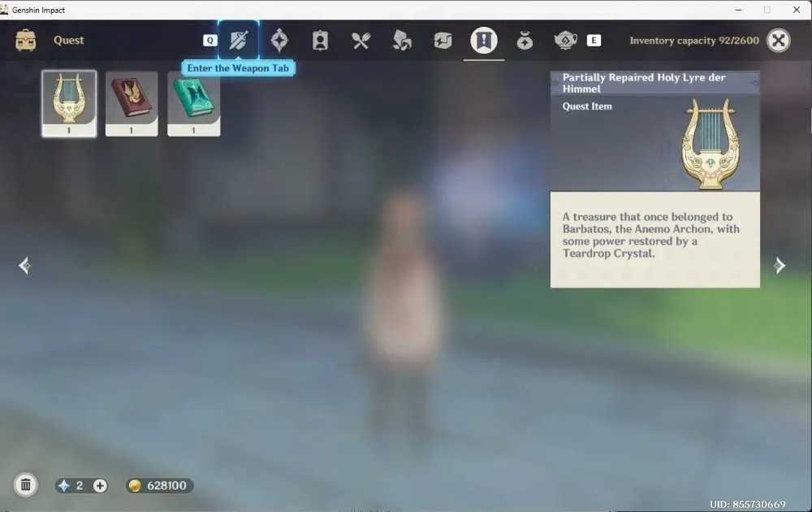Screen dimensions: 812x512
Task: Minimize the Genshin Impact window
Action: 738,10
